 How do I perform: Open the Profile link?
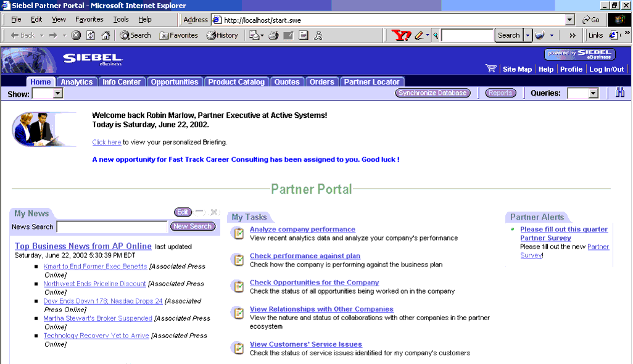click(x=571, y=69)
